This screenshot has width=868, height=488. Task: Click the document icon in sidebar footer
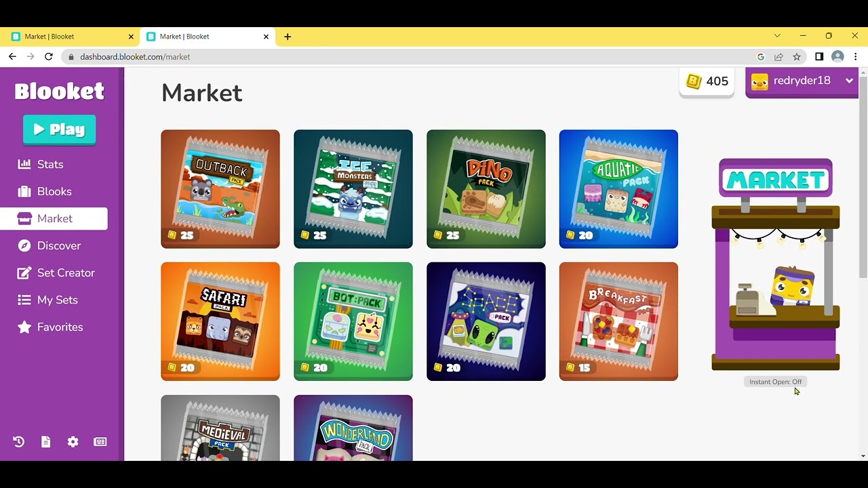click(45, 442)
